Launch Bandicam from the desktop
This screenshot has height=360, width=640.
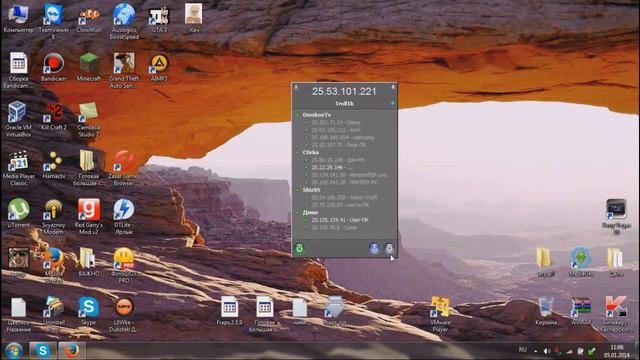53,67
